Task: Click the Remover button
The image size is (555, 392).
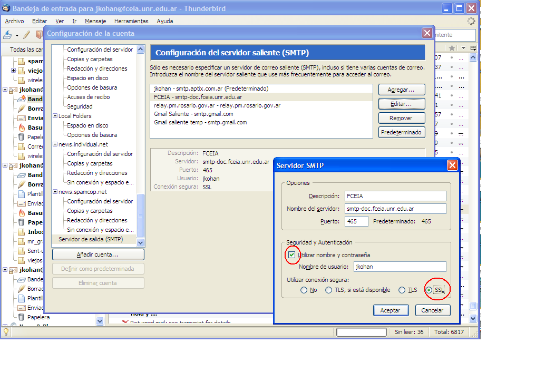Action: pos(402,118)
